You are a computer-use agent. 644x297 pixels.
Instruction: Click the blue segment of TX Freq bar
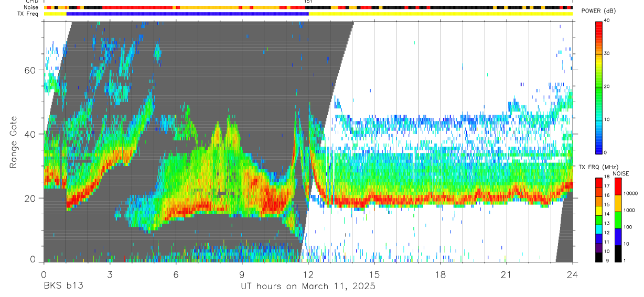pos(188,14)
